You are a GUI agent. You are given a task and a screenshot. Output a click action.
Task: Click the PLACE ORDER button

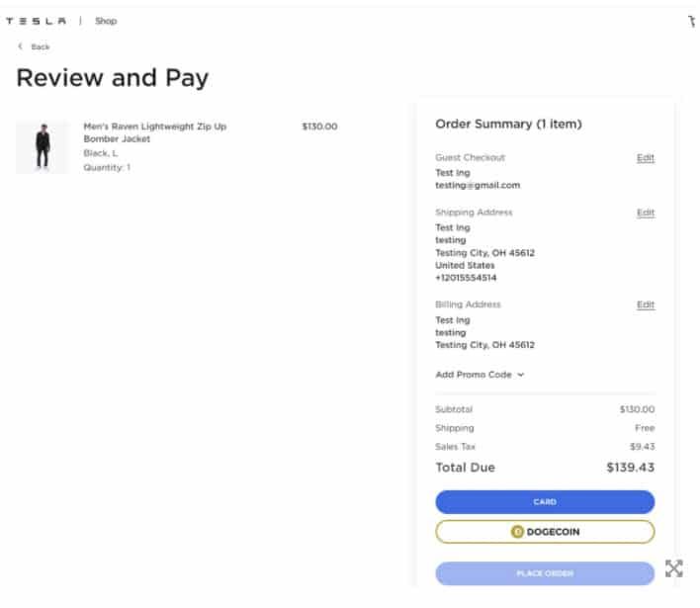pyautogui.click(x=545, y=573)
